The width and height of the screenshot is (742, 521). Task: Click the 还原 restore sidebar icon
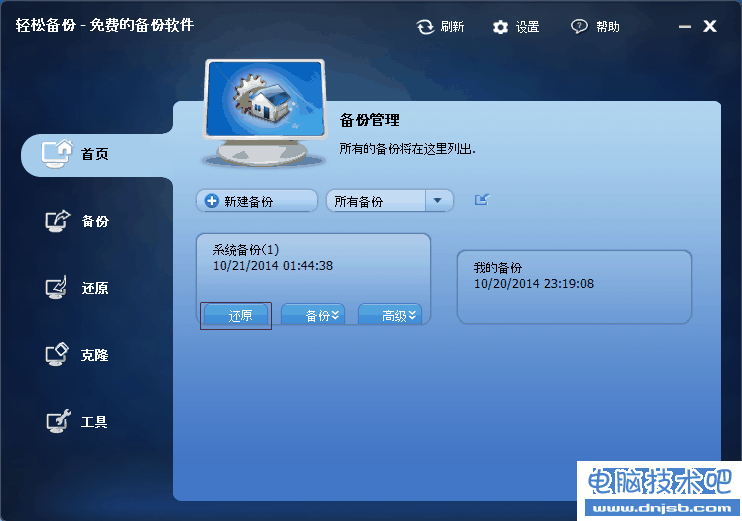point(56,288)
